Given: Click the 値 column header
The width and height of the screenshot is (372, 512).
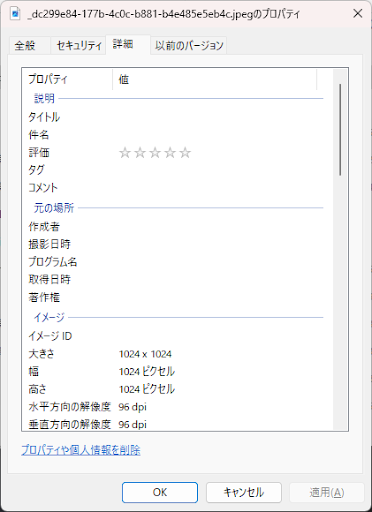Looking at the screenshot, I should (x=215, y=79).
